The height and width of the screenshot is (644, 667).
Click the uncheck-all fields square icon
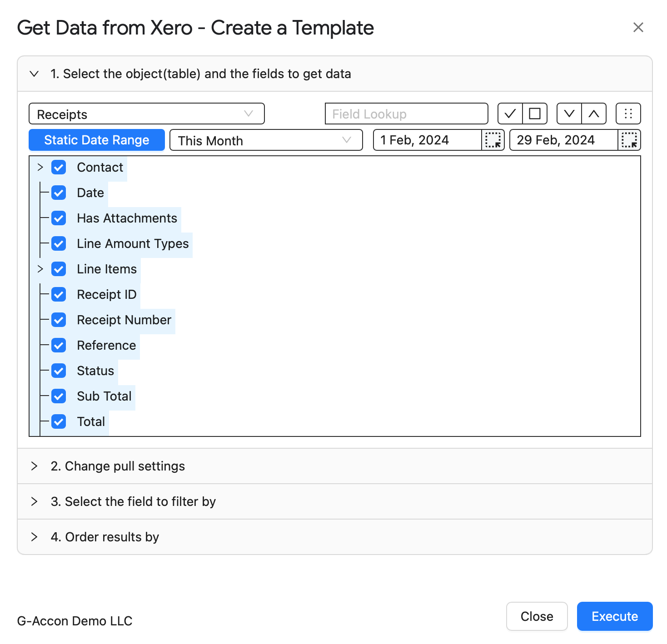[x=535, y=114]
